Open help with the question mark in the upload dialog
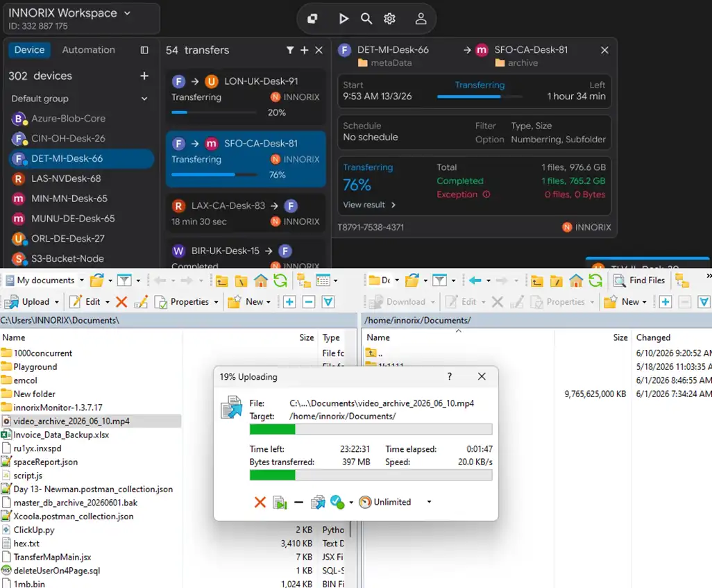 click(450, 376)
